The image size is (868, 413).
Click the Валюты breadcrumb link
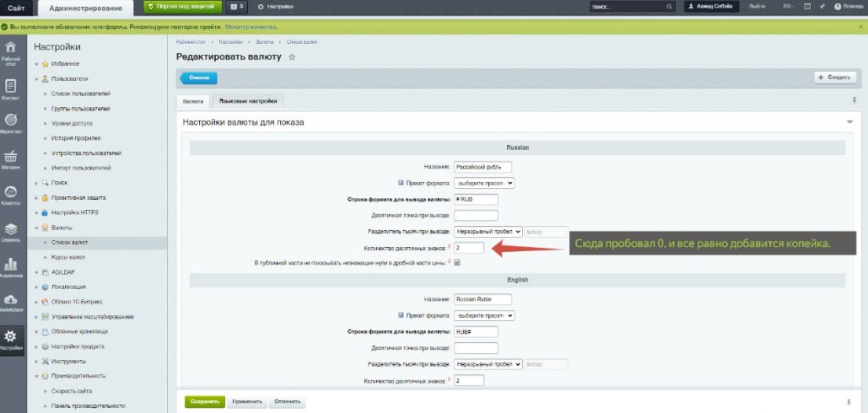click(265, 43)
